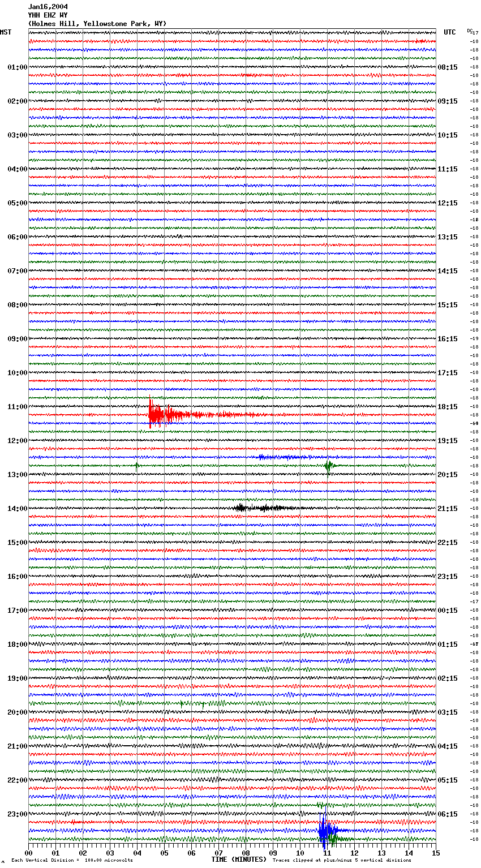481x868 pixels.
Task: Click the large blue seismic burst on the 23:30 trace
Action: pos(327,831)
